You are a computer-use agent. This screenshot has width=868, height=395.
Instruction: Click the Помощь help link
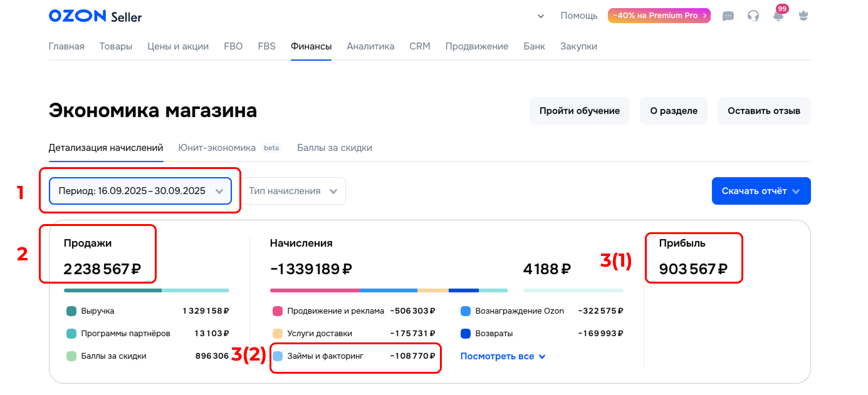pos(579,16)
